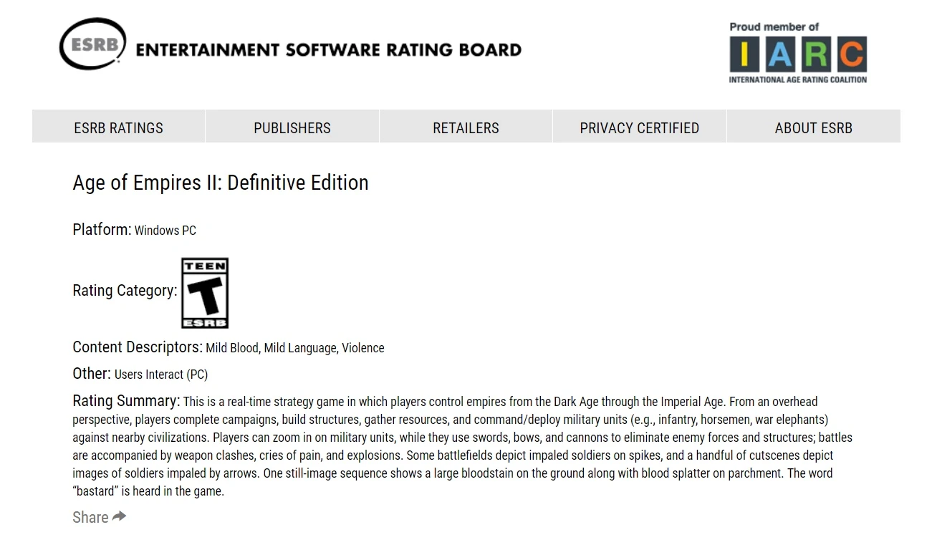Viewport: 937px width, 560px height.
Task: Click the Windows PC platform text
Action: pyautogui.click(x=165, y=231)
